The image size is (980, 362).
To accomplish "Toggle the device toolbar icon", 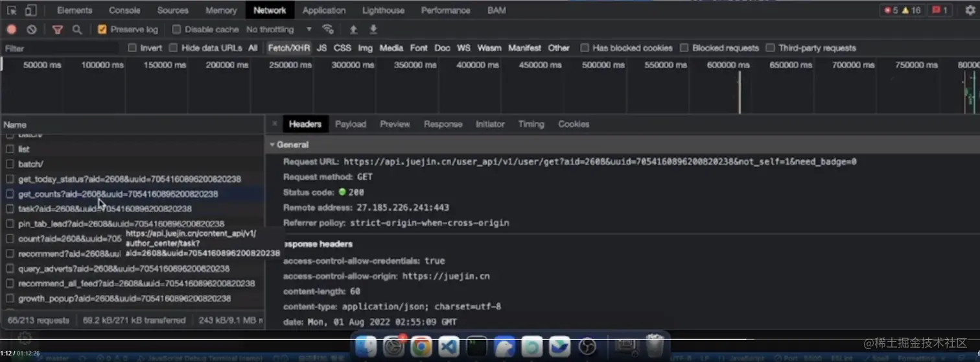I will (x=30, y=10).
